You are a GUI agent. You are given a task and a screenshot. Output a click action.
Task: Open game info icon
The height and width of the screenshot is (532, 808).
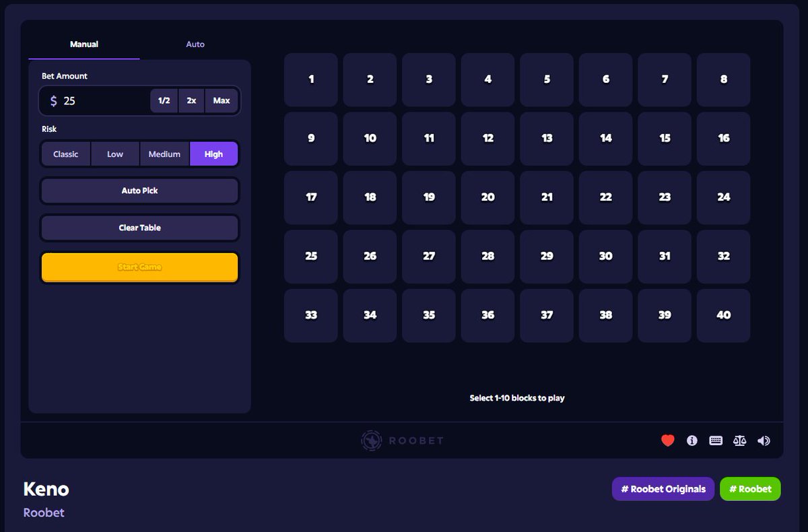(692, 440)
